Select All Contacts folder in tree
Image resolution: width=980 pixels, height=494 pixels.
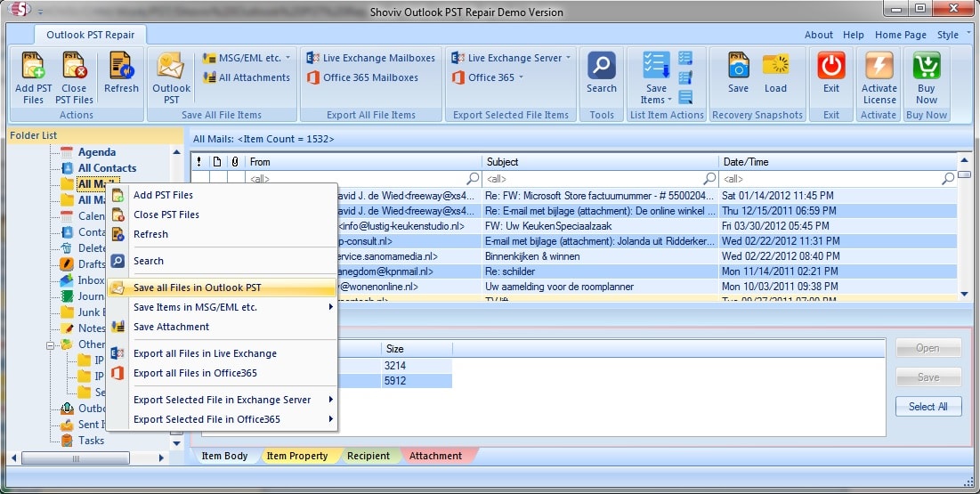coord(107,167)
